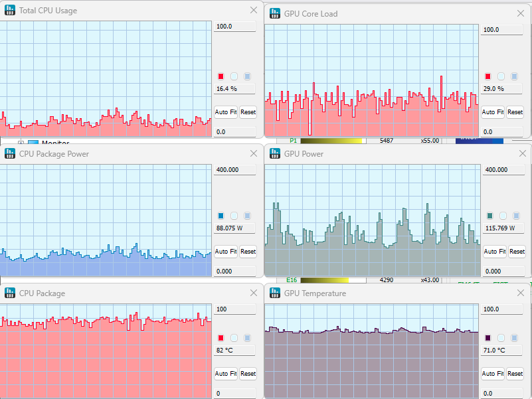Image resolution: width=532 pixels, height=399 pixels.
Task: Click the HWiNFO icon in GPU Power title
Action: [275, 154]
